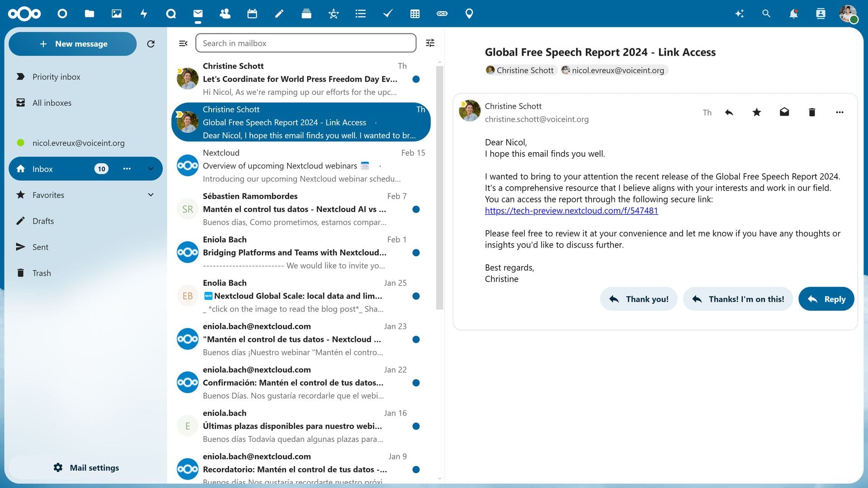Click the sender avatar in the open message
Viewport: 868px width, 488px height.
point(469,111)
